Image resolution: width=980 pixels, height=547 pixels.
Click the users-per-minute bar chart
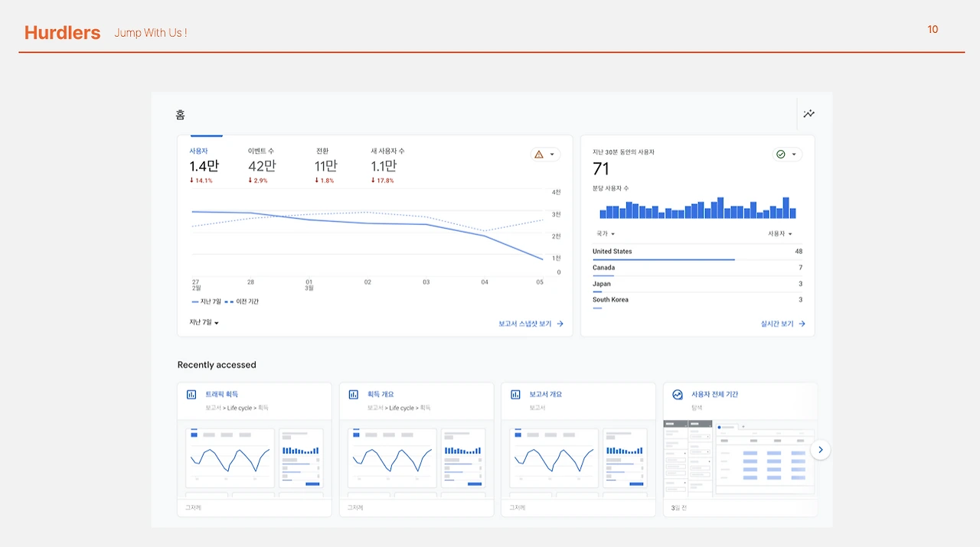[697, 207]
